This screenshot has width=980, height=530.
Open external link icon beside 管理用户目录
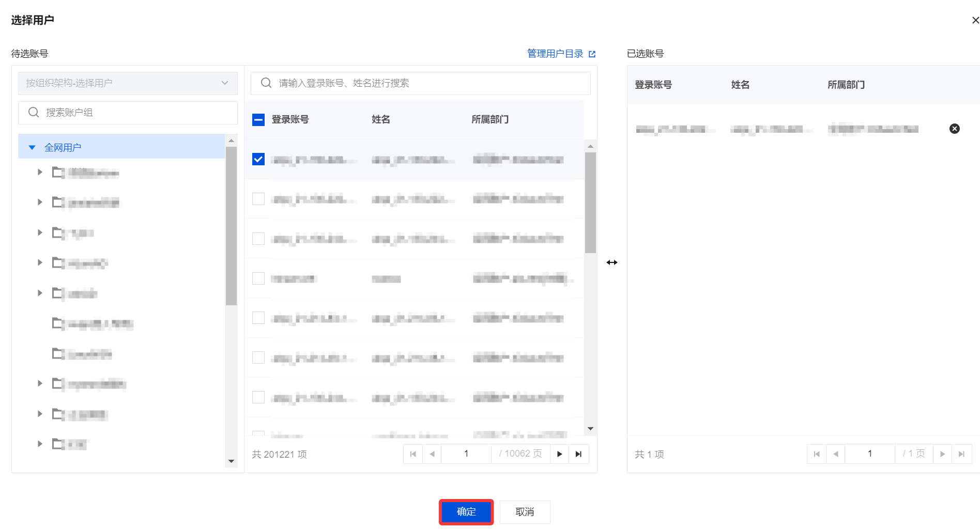pos(592,54)
